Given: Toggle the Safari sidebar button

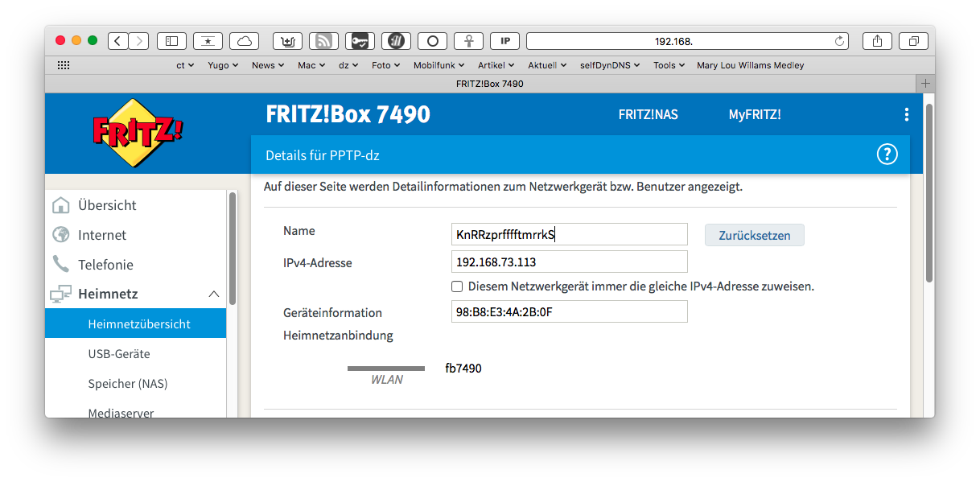Looking at the screenshot, I should click(171, 40).
